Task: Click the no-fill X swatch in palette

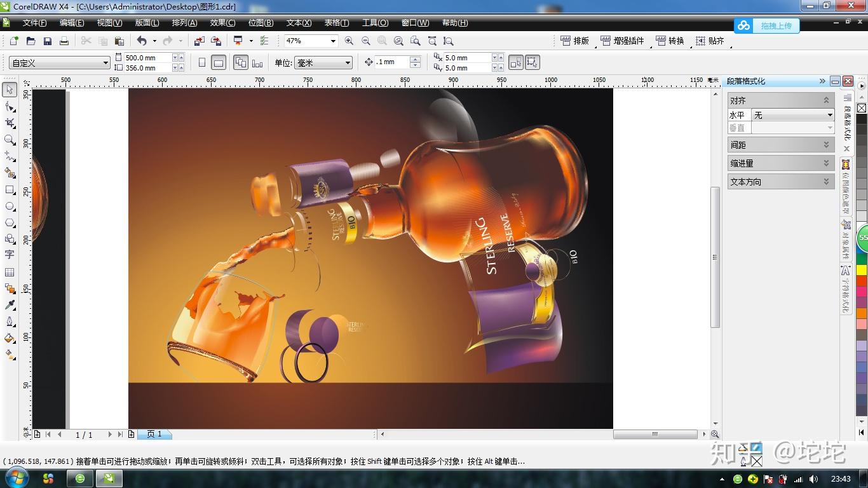Action: pos(862,108)
